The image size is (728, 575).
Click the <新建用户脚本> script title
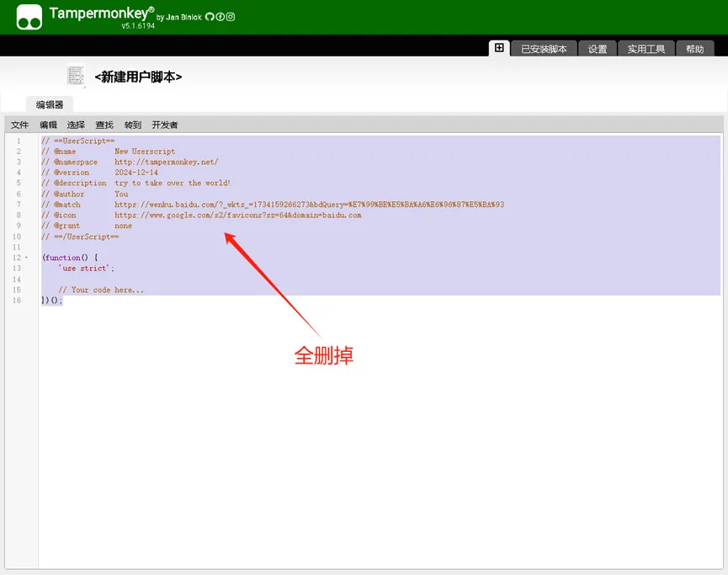click(138, 77)
